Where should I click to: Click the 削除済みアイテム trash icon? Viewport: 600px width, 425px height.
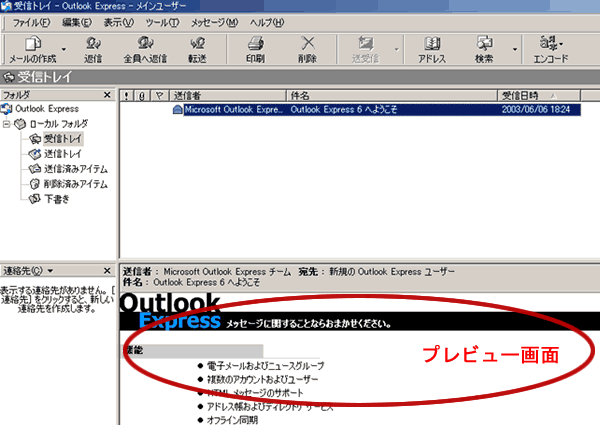[x=35, y=184]
